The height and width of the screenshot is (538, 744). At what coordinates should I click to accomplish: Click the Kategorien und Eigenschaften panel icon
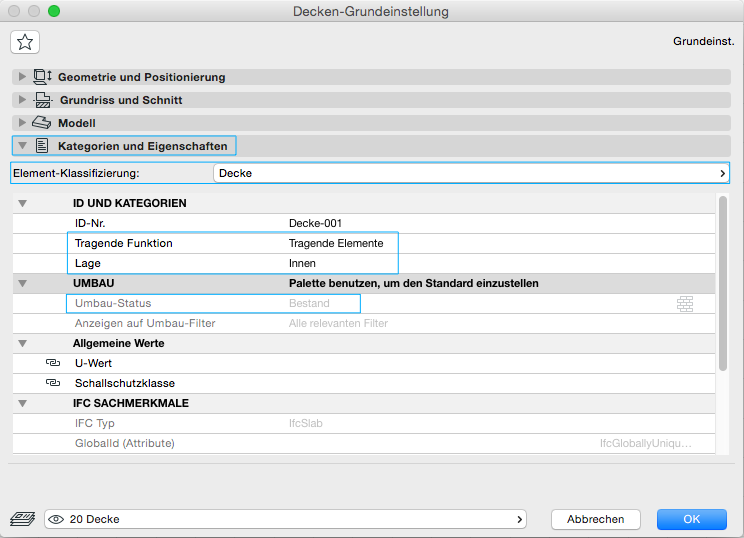pyautogui.click(x=42, y=146)
